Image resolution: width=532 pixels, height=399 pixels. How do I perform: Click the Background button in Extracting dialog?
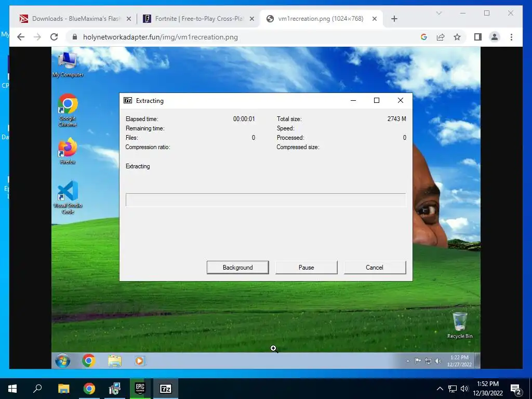pyautogui.click(x=237, y=268)
